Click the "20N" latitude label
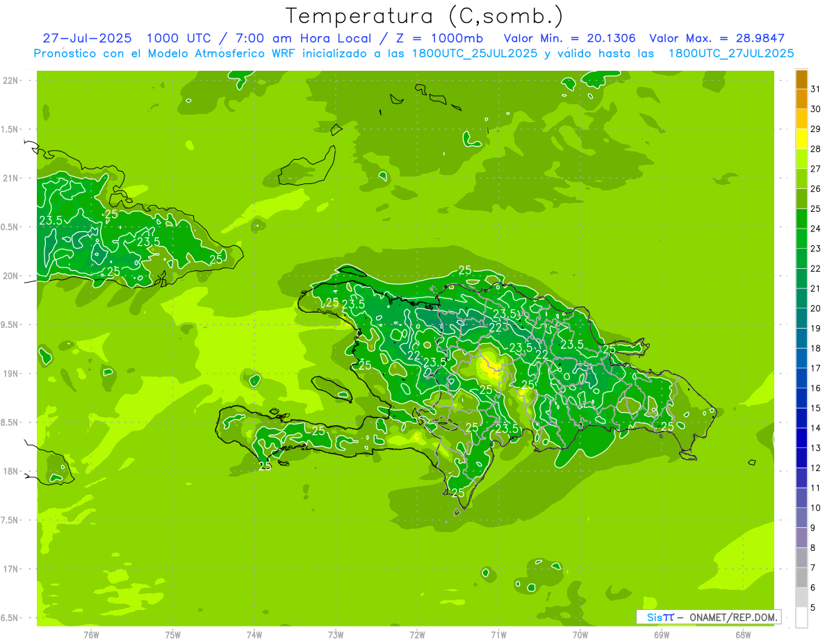The height and width of the screenshot is (644, 834). point(10,276)
